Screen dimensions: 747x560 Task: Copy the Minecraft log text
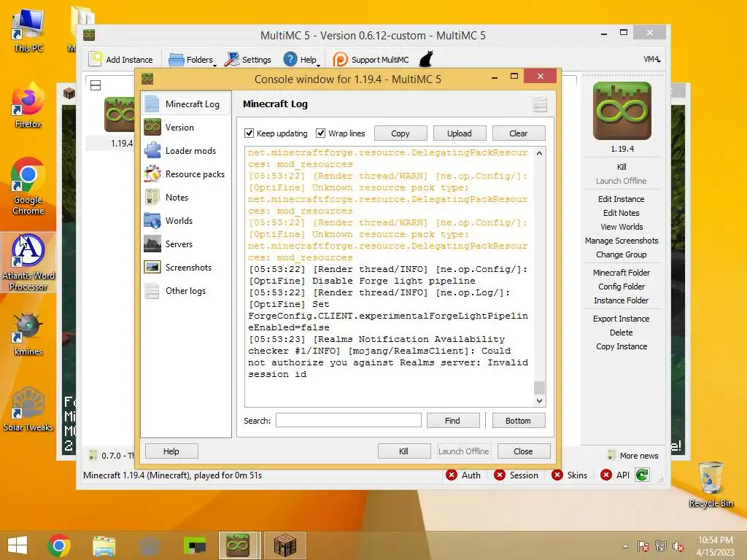(x=400, y=133)
